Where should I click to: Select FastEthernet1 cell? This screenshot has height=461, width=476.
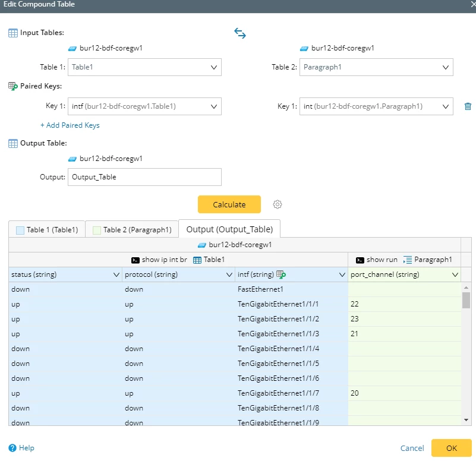291,289
